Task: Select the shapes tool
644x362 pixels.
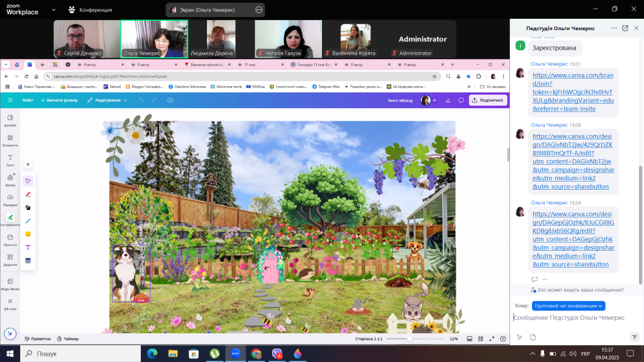Action: 28,207
